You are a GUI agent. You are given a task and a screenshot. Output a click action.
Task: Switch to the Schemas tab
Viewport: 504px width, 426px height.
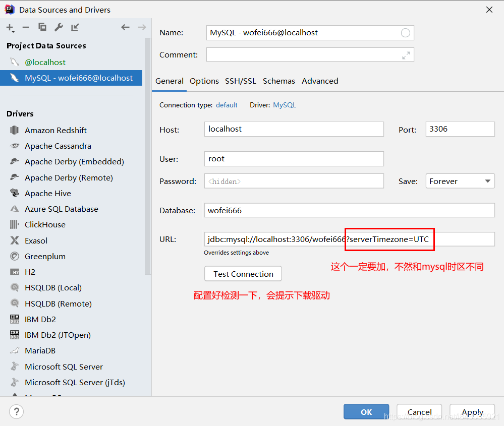(x=278, y=81)
